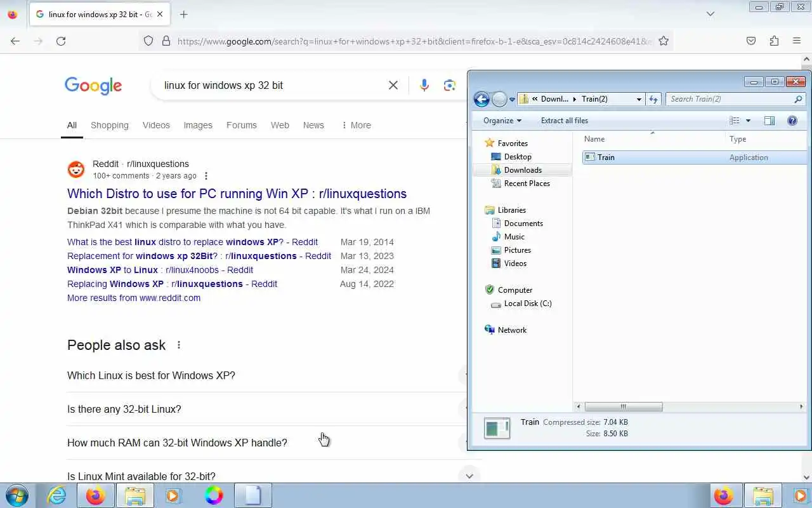
Task: Open More results from www.reddit.com
Action: 134,298
